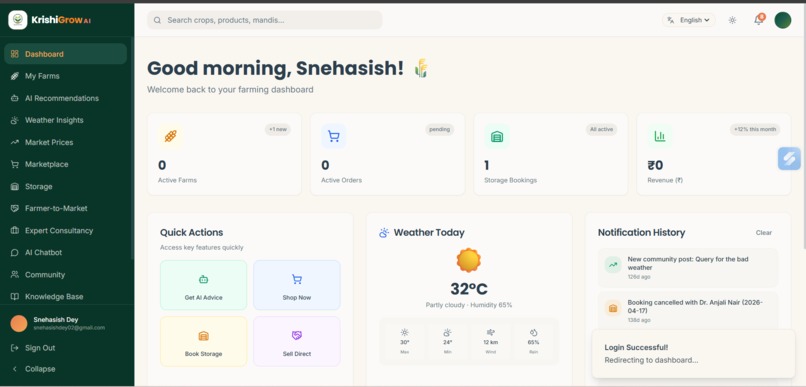Screen dimensions: 806x387
Task: Click the Wind 12 km tile
Action: tap(490, 341)
